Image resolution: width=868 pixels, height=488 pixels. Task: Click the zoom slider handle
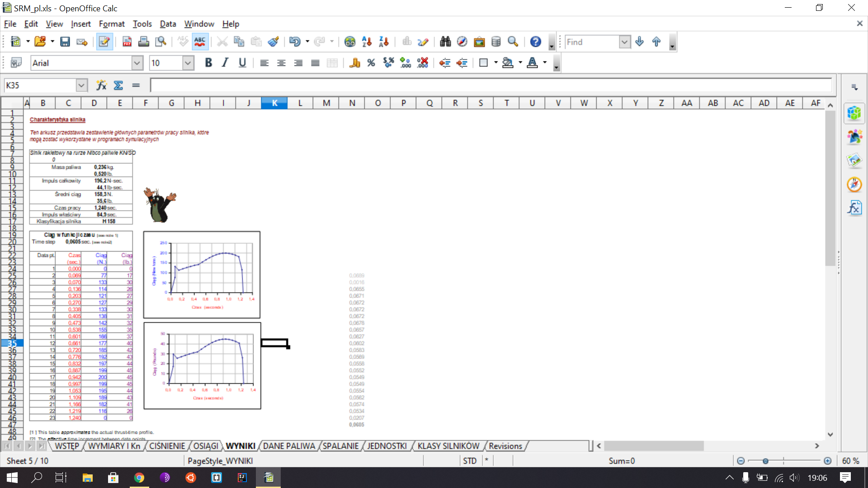coord(765,461)
